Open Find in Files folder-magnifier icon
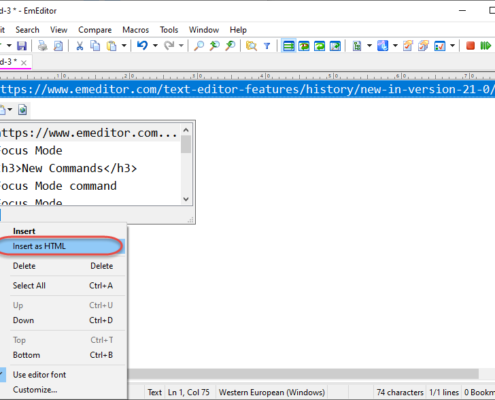Viewport: 495px width, 400px height. 251,45
